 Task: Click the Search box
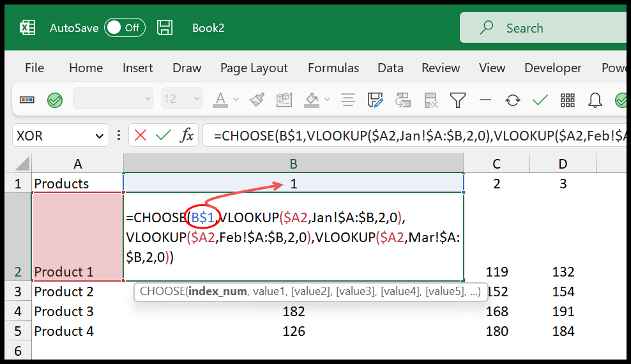point(543,27)
